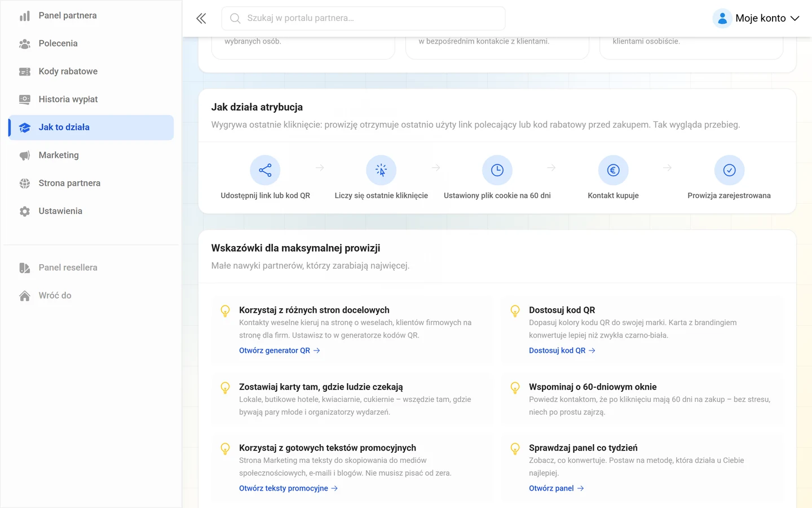Click the Wróć do home icon
812x508 pixels.
point(25,296)
